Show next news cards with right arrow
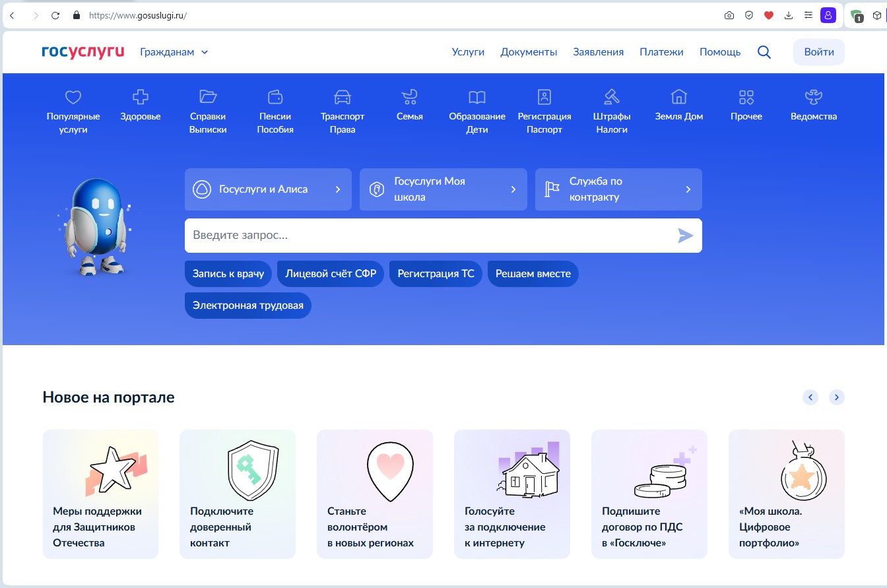The image size is (887, 588). [x=836, y=397]
